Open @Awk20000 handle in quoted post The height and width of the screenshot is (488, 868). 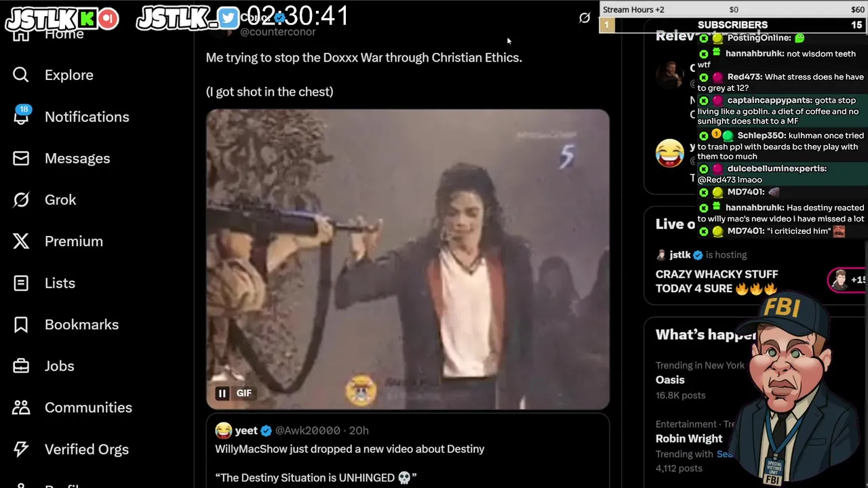pyautogui.click(x=307, y=430)
